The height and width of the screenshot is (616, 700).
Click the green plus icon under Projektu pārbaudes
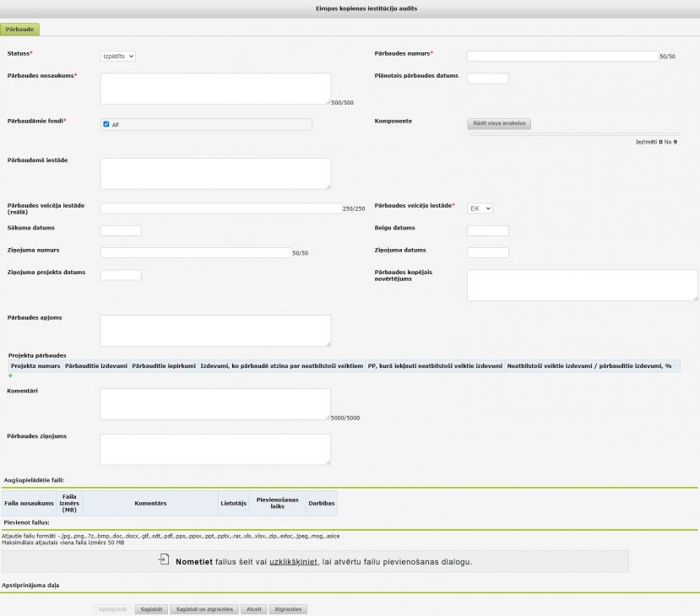pyautogui.click(x=10, y=376)
